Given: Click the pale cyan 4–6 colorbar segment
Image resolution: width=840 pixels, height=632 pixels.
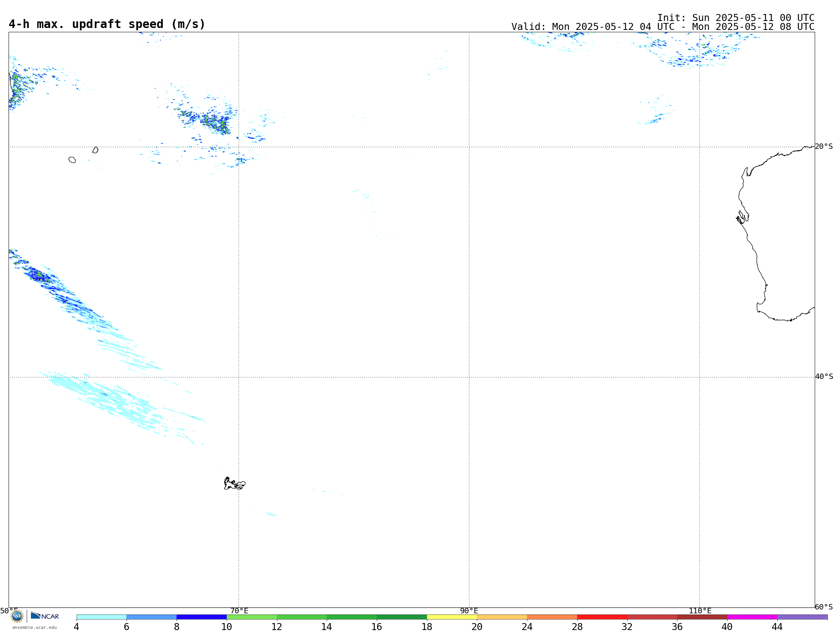Looking at the screenshot, I should point(101,617).
